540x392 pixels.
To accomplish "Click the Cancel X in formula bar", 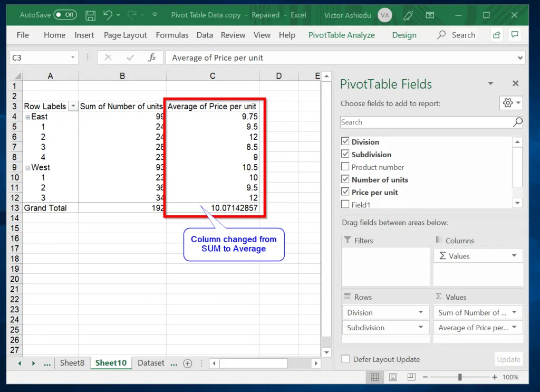I will [108, 58].
